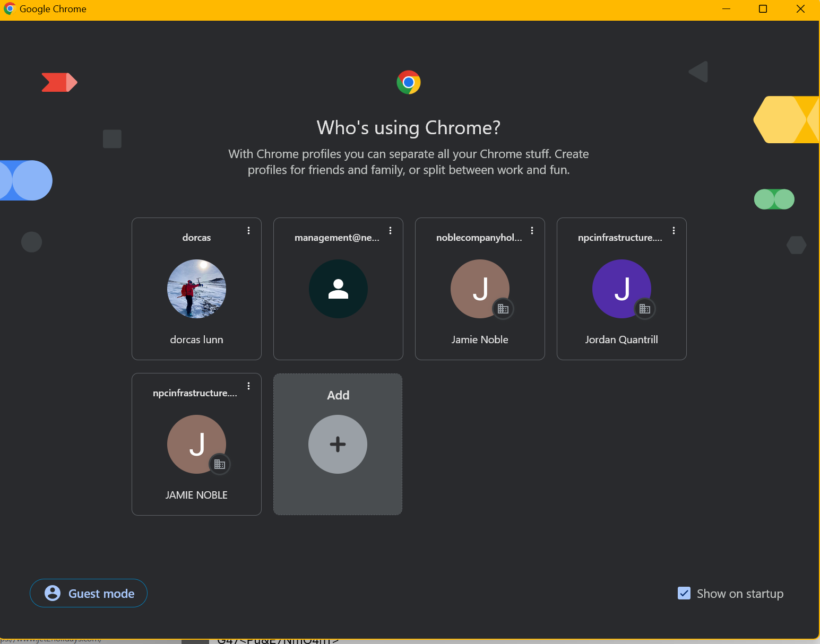Click the Show on startup label text
Viewport: 820px width, 644px height.
(740, 594)
